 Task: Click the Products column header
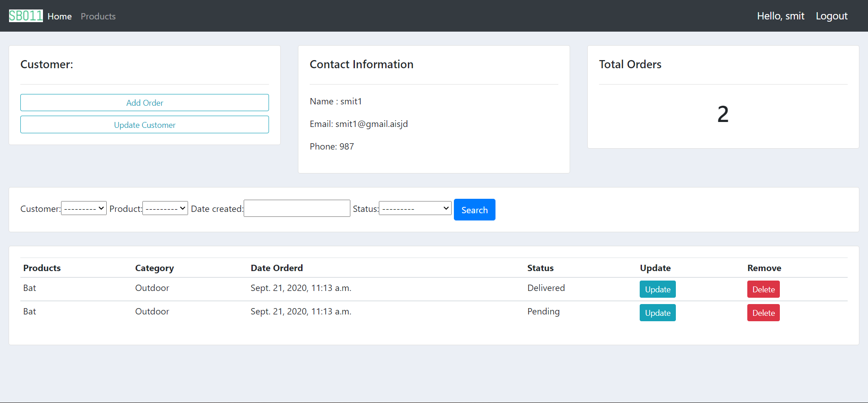point(42,268)
